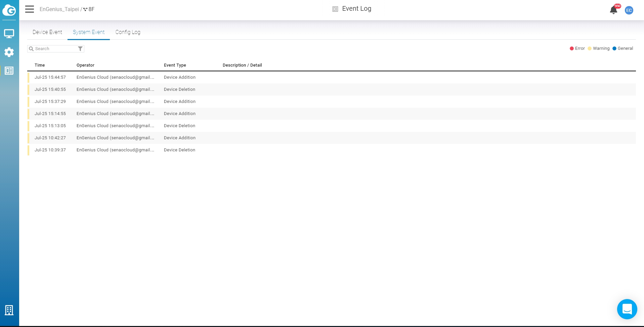Viewport: 644px width, 327px height.
Task: Sort by the Time column header
Action: [40, 65]
